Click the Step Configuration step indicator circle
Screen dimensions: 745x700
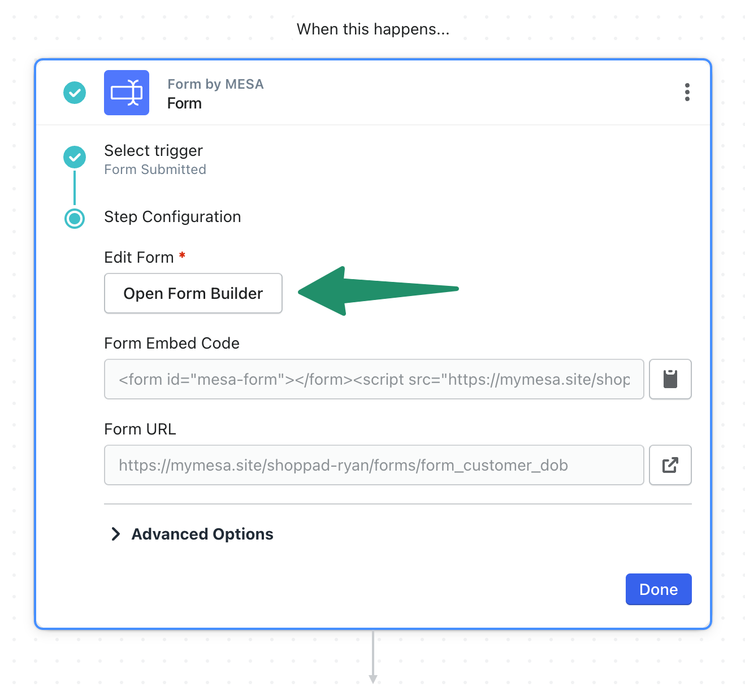click(75, 218)
